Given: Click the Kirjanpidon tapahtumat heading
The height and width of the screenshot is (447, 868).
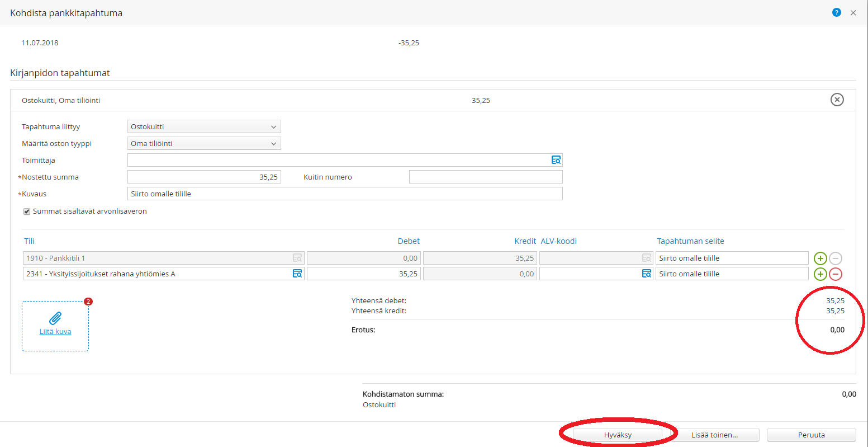Looking at the screenshot, I should tap(60, 73).
